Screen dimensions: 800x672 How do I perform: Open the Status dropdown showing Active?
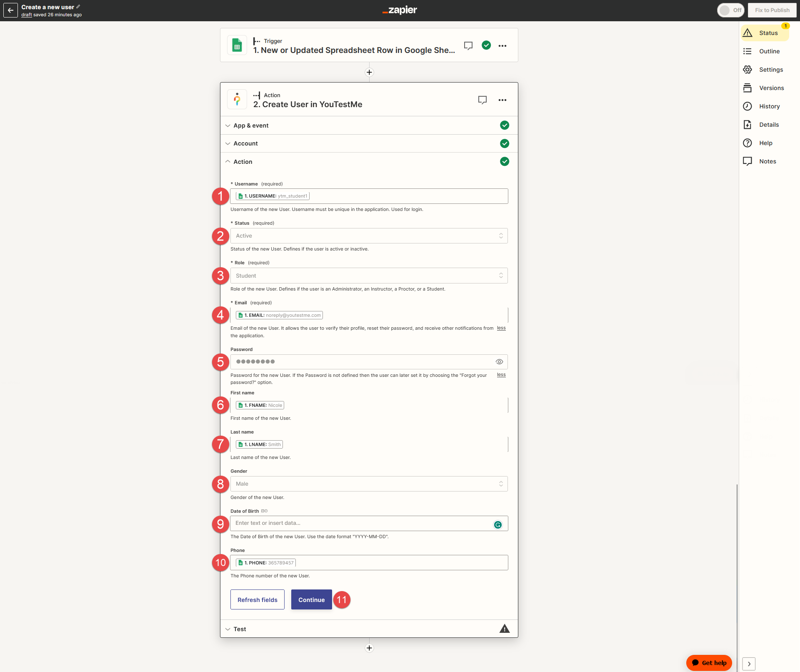pos(369,236)
